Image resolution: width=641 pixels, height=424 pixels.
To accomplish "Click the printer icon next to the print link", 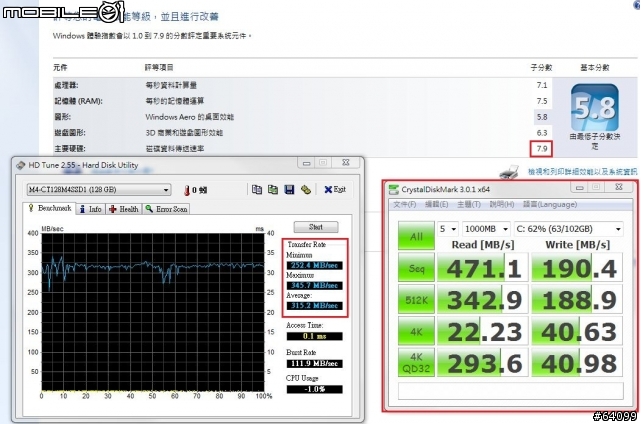I will pos(509,172).
